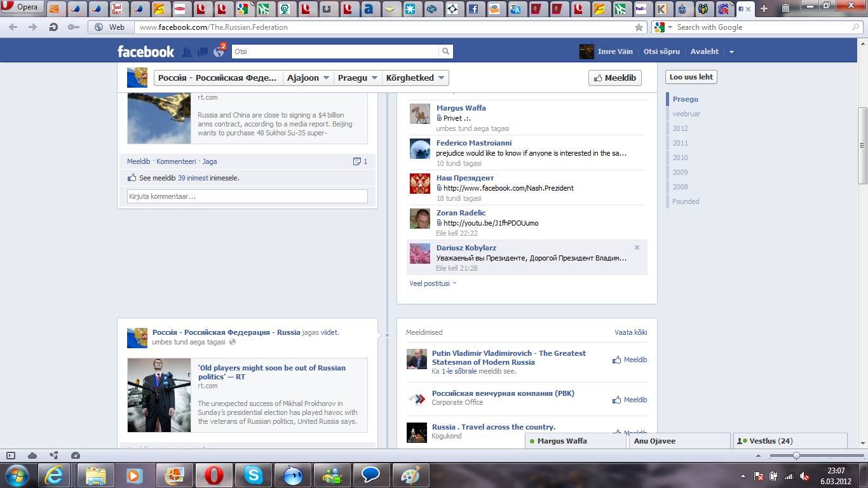Open Vestlus (24) chat list
The height and width of the screenshot is (488, 868).
pyautogui.click(x=790, y=441)
